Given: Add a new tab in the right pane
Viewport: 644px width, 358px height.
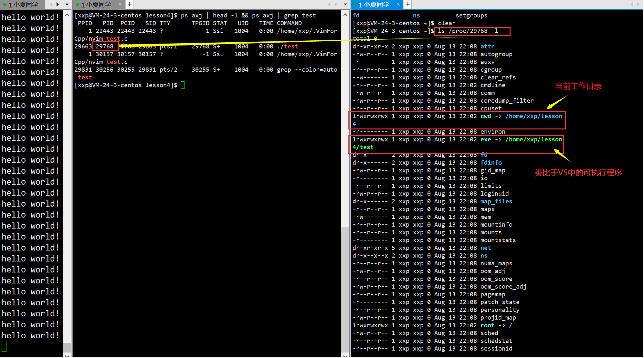Looking at the screenshot, I should (x=408, y=4).
